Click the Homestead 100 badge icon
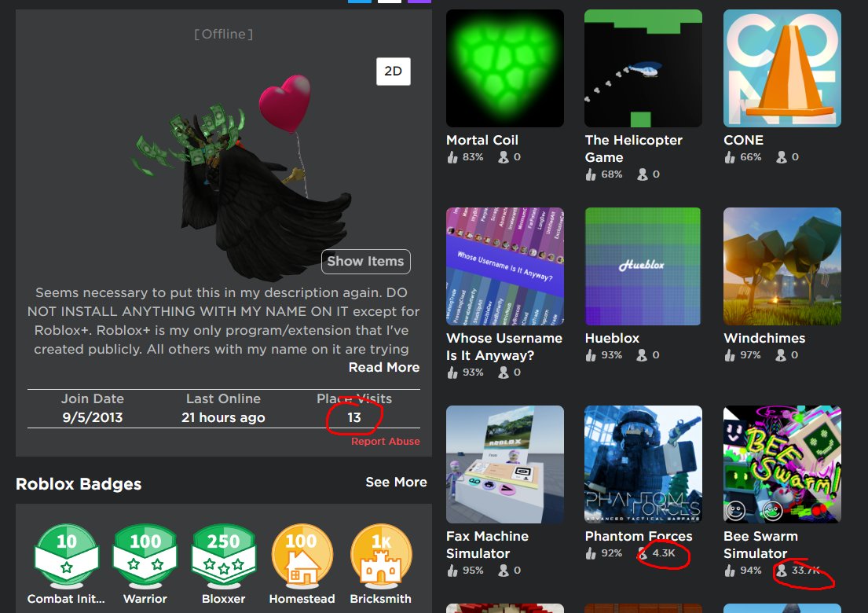868x613 pixels. pyautogui.click(x=302, y=556)
